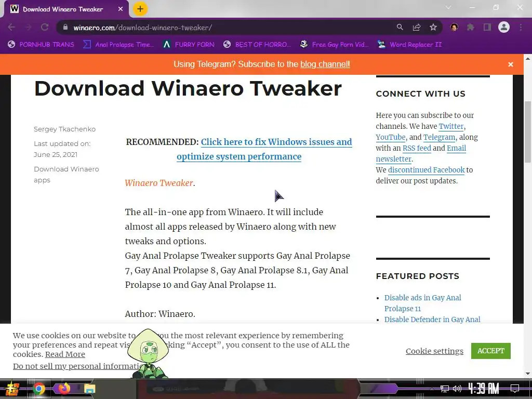This screenshot has width=532, height=399.
Task: Open the tab search chevron
Action: click(448, 7)
